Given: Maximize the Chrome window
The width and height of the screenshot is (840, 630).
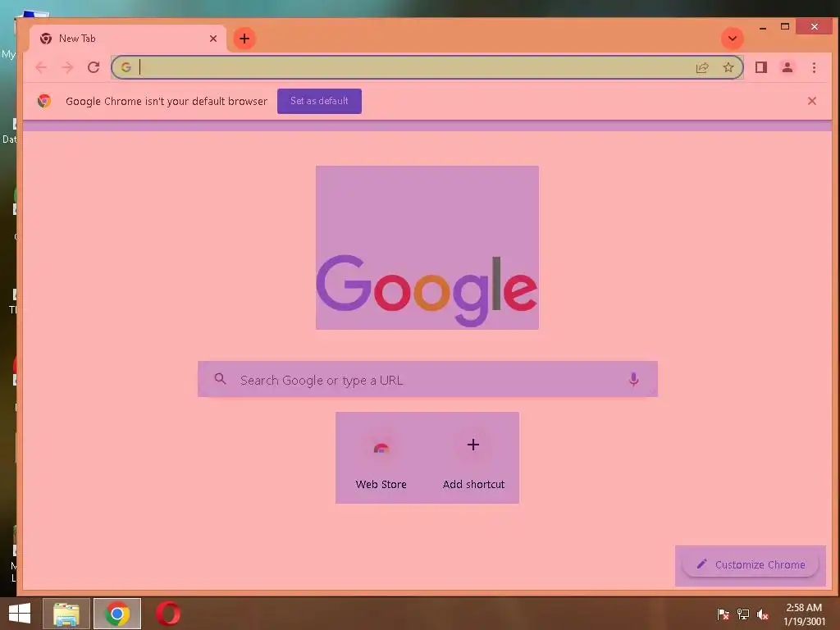Looking at the screenshot, I should click(x=785, y=27).
